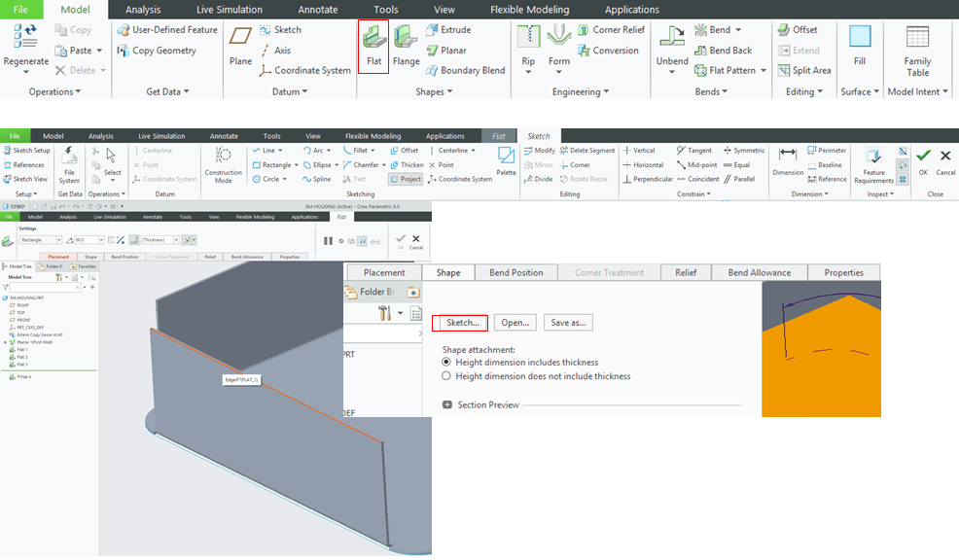Select Flat 2 in the Model Tree

tap(20, 357)
